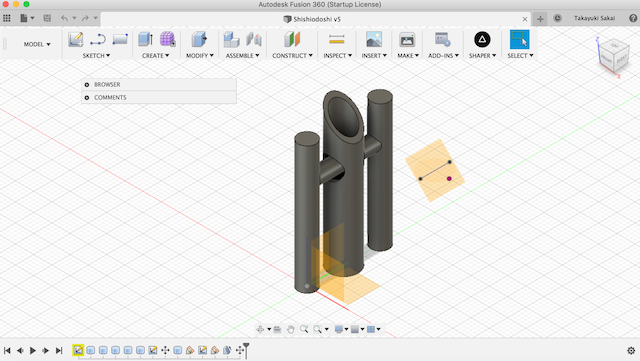Viewport: 640px width, 361px height.
Task: Open the MODIFY dropdown menu
Action: pos(200,56)
